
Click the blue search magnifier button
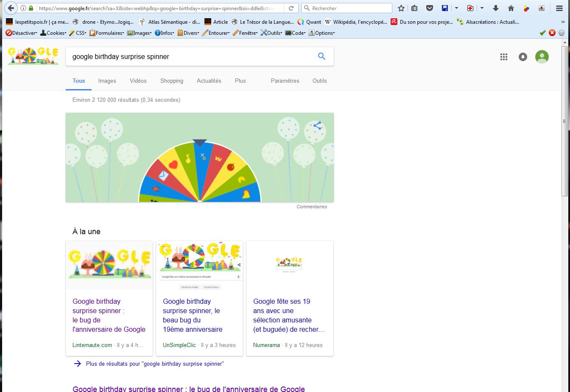click(x=321, y=56)
